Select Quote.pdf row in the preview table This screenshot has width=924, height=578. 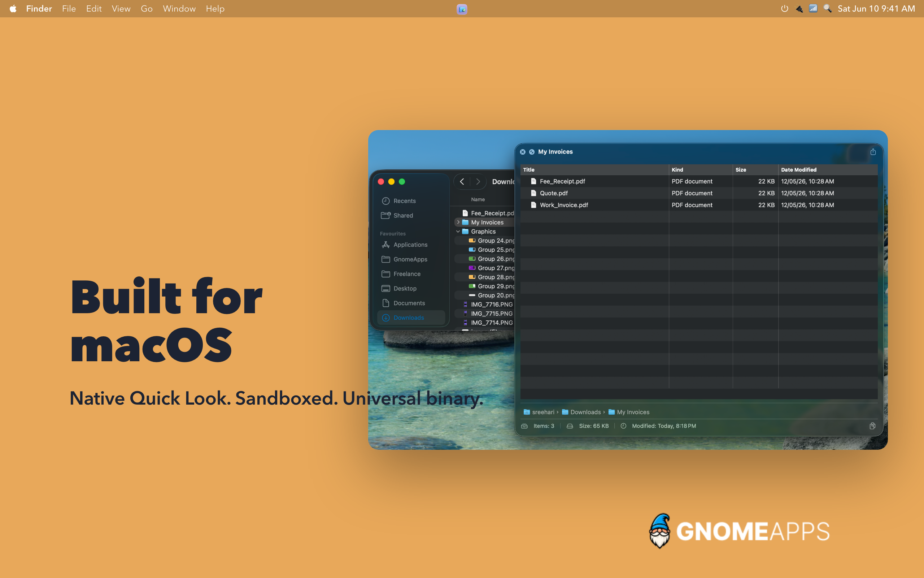click(x=699, y=193)
